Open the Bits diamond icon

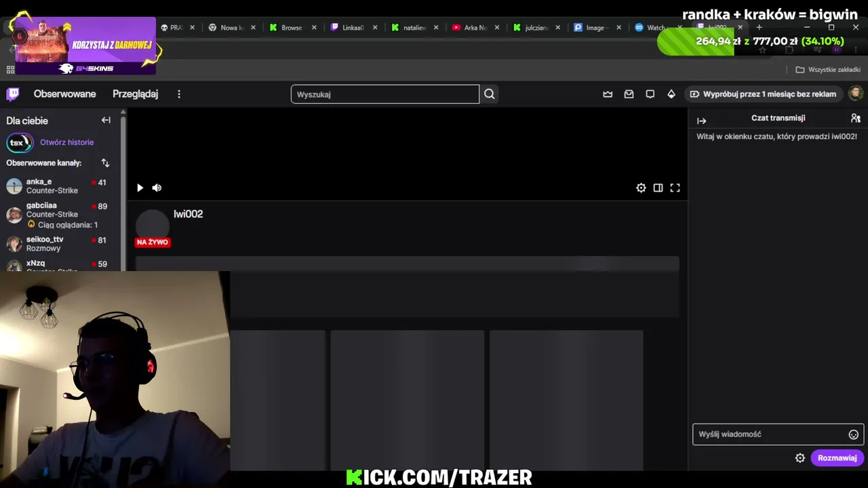click(x=671, y=94)
